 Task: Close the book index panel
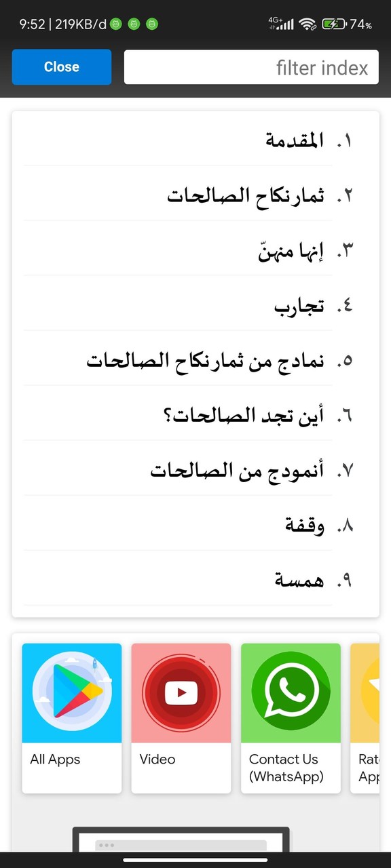61,66
